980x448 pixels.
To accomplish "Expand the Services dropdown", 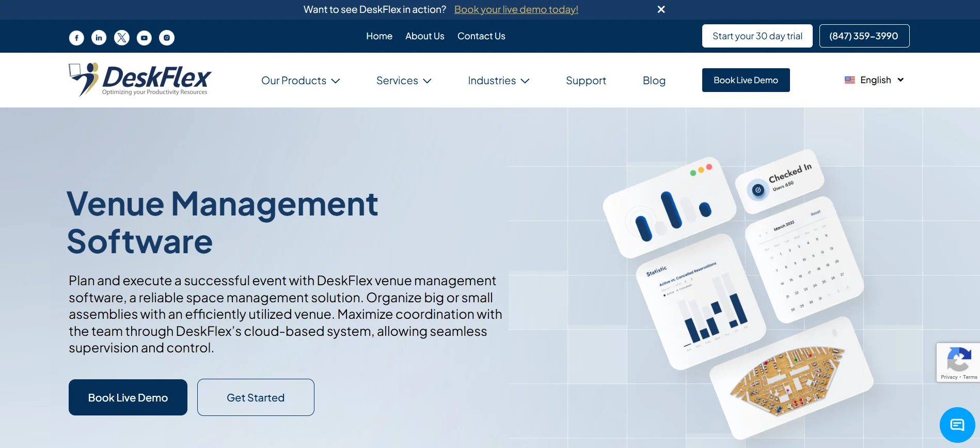I will 404,81.
